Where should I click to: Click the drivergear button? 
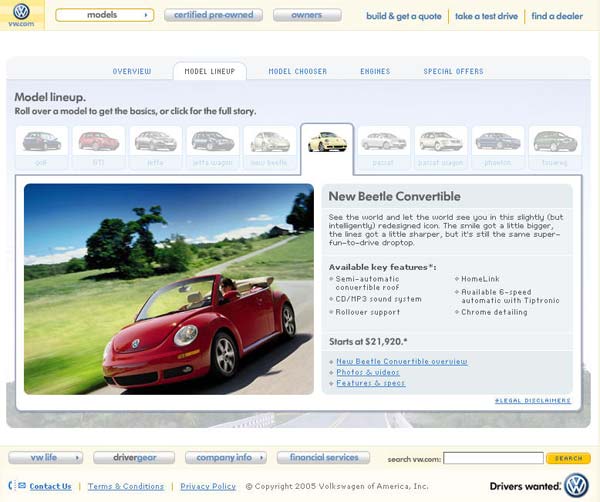134,458
